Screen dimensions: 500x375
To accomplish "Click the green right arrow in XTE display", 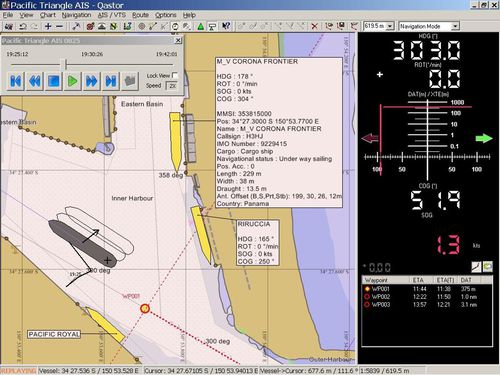I will 484,138.
